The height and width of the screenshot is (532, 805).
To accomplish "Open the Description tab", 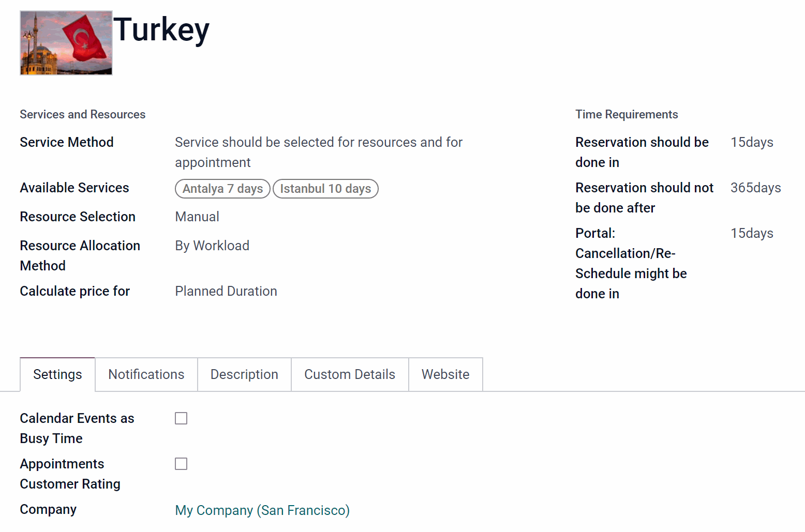I will (x=244, y=374).
